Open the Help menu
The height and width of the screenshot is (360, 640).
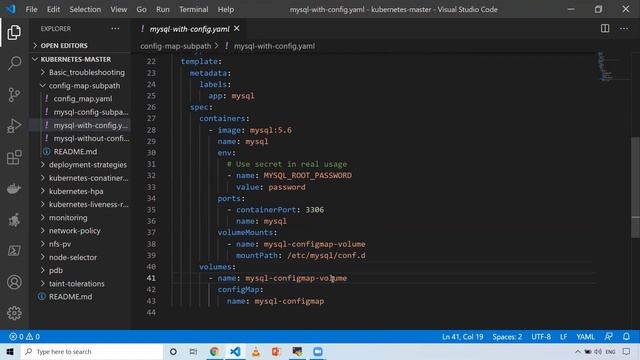coord(226,9)
